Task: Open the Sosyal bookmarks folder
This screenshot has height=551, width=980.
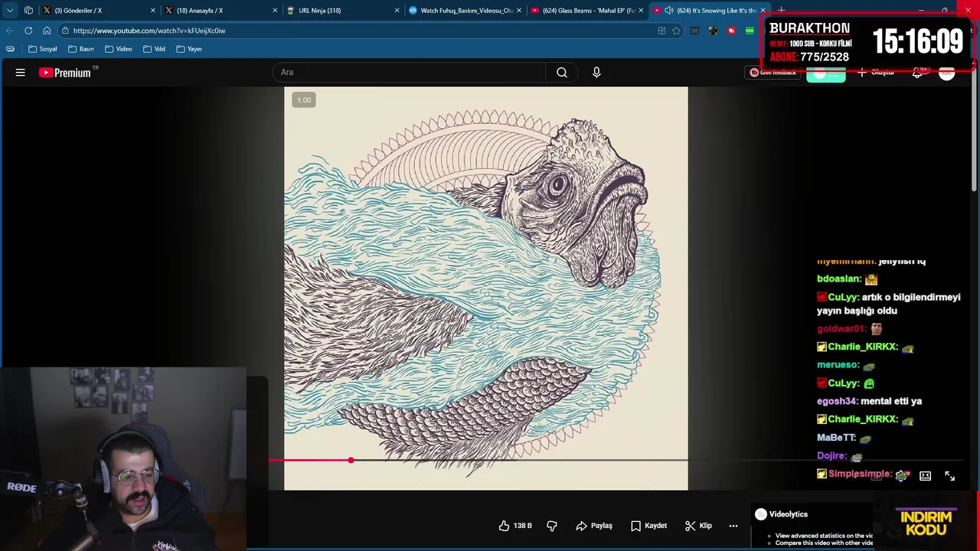Action: [43, 49]
